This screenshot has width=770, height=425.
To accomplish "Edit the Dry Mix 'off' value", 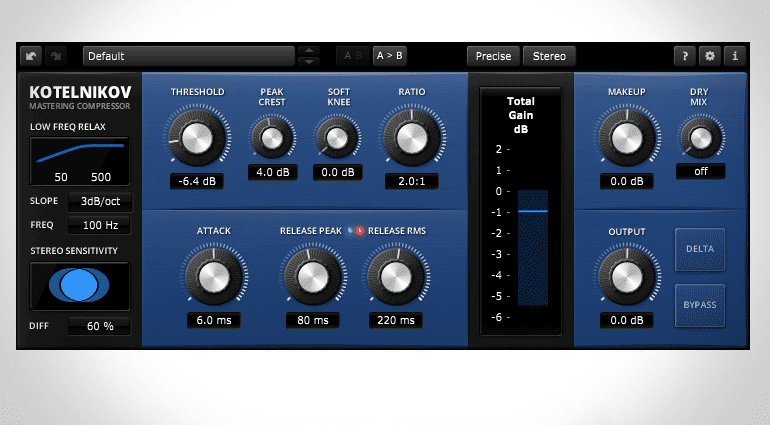I will tap(701, 171).
